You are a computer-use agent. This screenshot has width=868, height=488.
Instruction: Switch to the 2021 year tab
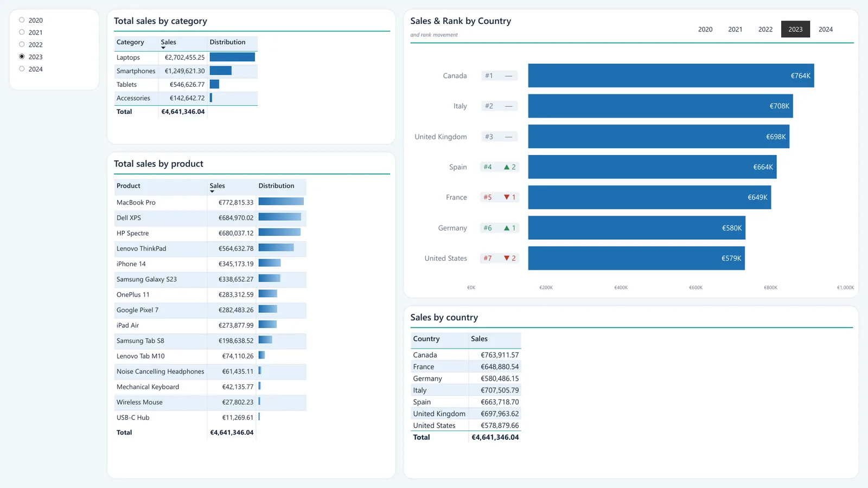coord(735,29)
